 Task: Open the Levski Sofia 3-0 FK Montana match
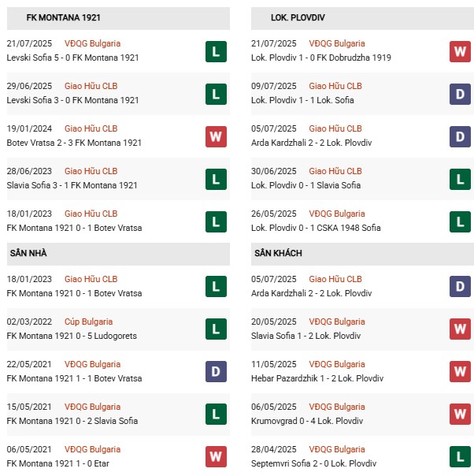coord(72,100)
